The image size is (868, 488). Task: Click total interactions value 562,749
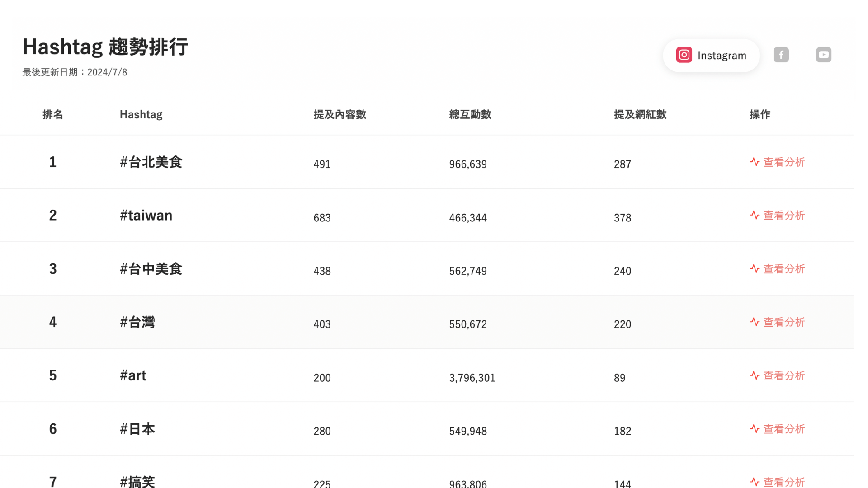click(x=468, y=271)
